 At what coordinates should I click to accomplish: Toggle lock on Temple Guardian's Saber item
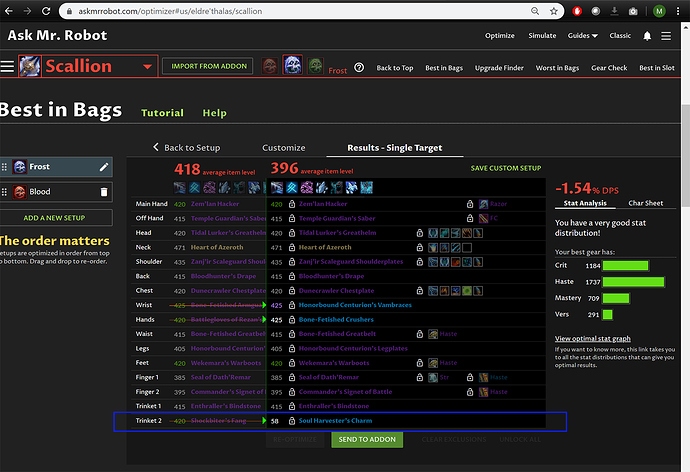tap(292, 219)
